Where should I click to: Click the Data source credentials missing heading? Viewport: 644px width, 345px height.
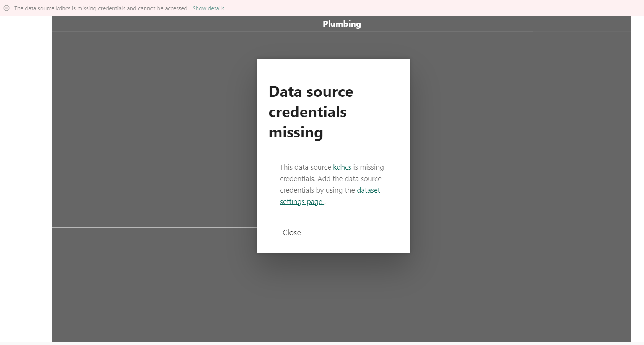pos(311,112)
